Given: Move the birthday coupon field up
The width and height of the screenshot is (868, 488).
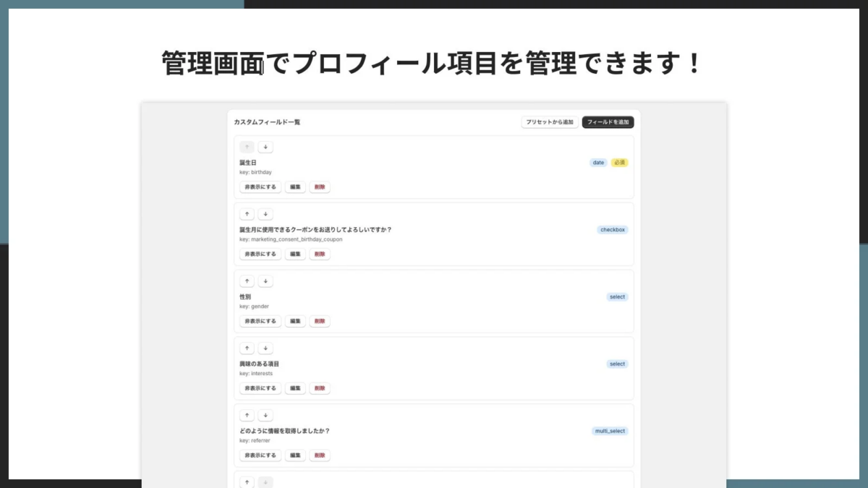Looking at the screenshot, I should click(x=247, y=214).
